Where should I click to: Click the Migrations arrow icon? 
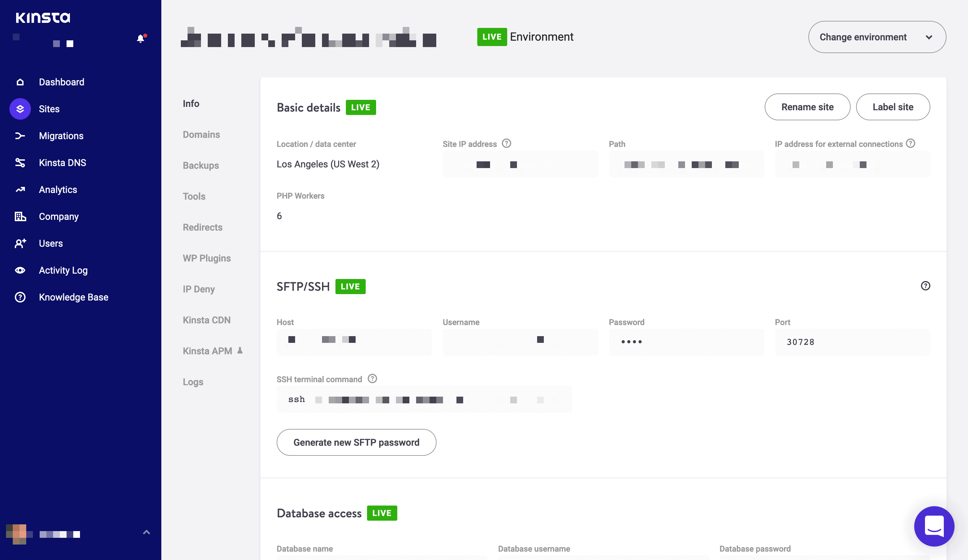(x=20, y=135)
